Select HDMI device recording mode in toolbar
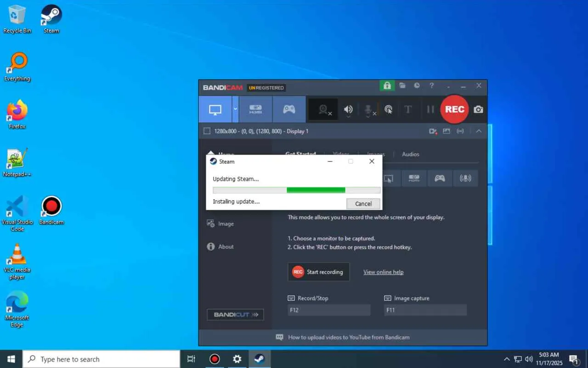Screen dimensions: 588x368 pos(255,109)
